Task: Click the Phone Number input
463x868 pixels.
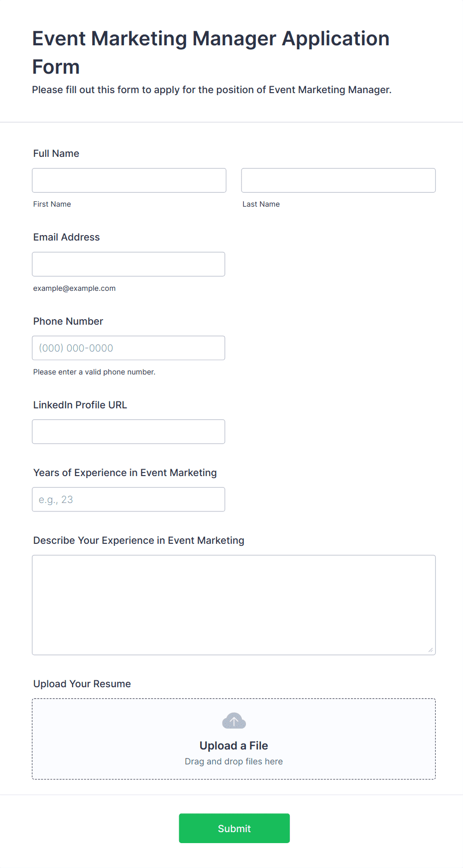Action: pos(128,348)
